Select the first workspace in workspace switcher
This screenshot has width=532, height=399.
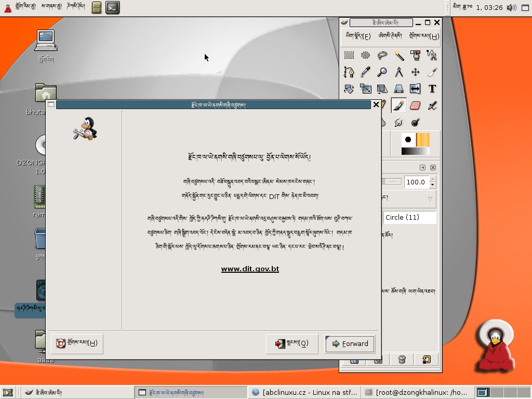pyautogui.click(x=482, y=393)
